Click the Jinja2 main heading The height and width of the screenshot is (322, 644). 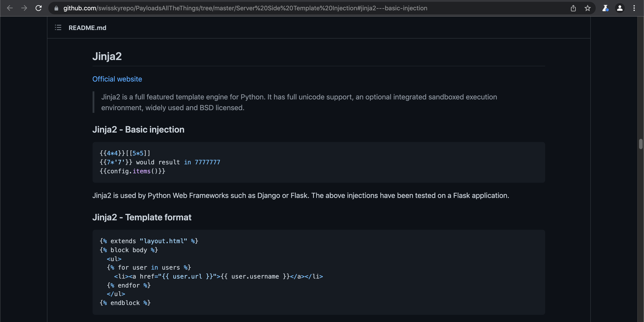107,56
